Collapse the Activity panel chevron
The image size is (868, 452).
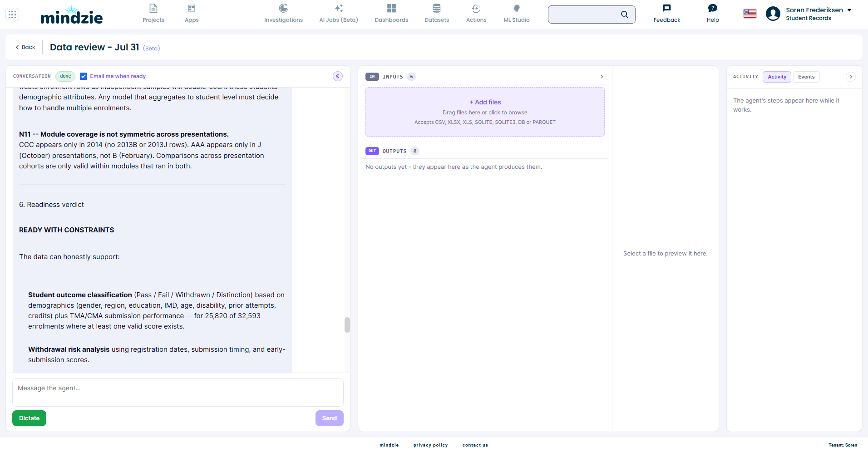pos(851,77)
